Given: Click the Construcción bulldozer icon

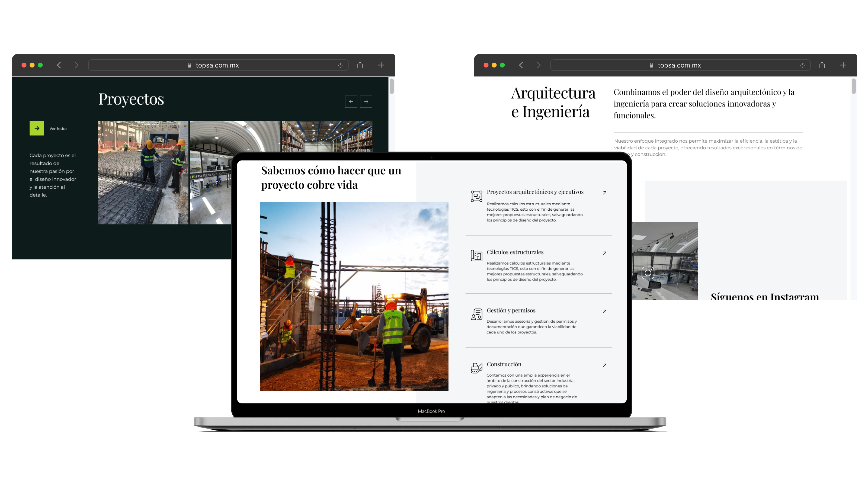Looking at the screenshot, I should click(x=476, y=368).
